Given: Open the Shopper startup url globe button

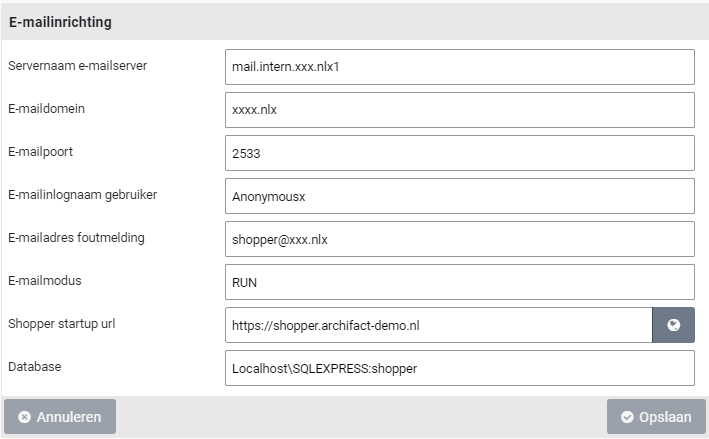Looking at the screenshot, I should 673,325.
